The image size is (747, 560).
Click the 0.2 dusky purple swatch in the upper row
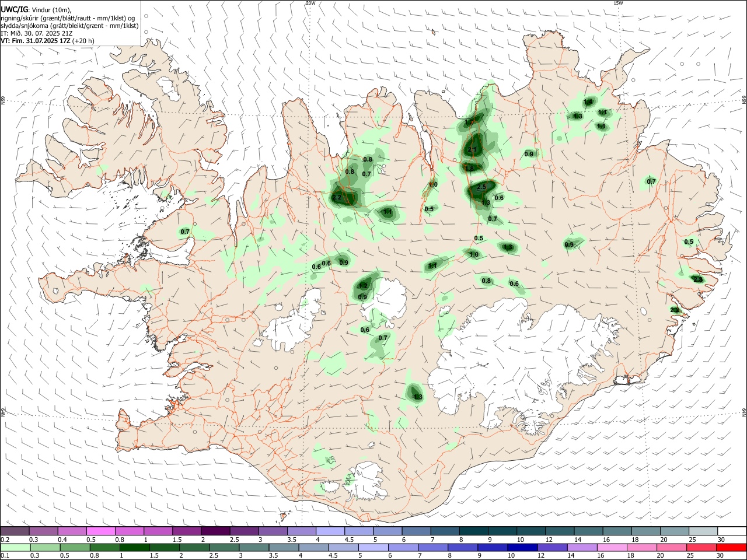[15, 531]
